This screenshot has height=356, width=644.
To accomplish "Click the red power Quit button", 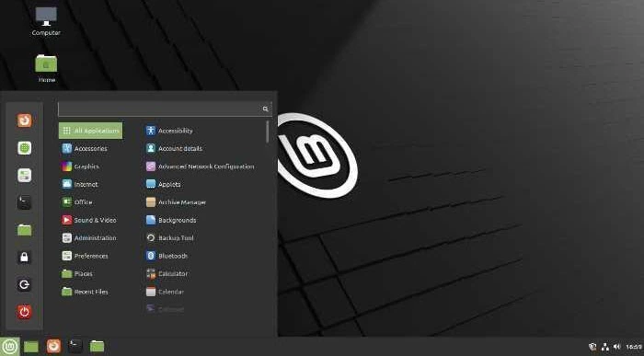I will [24, 312].
